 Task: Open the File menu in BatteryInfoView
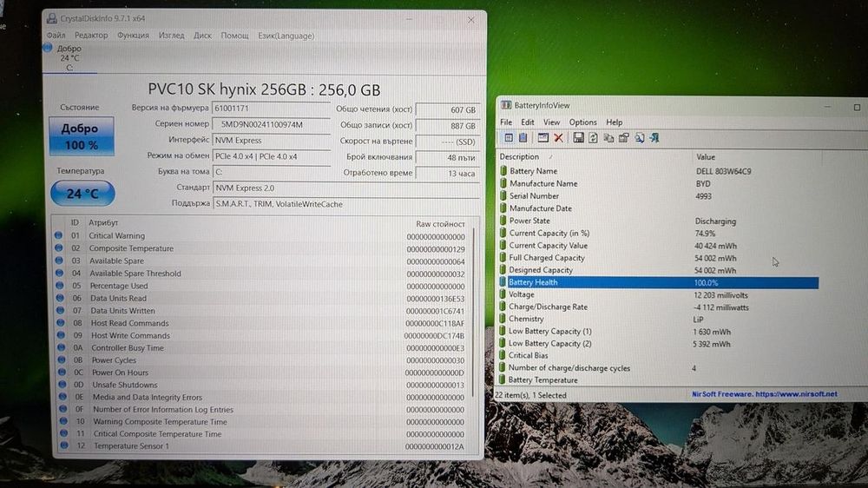pos(506,122)
